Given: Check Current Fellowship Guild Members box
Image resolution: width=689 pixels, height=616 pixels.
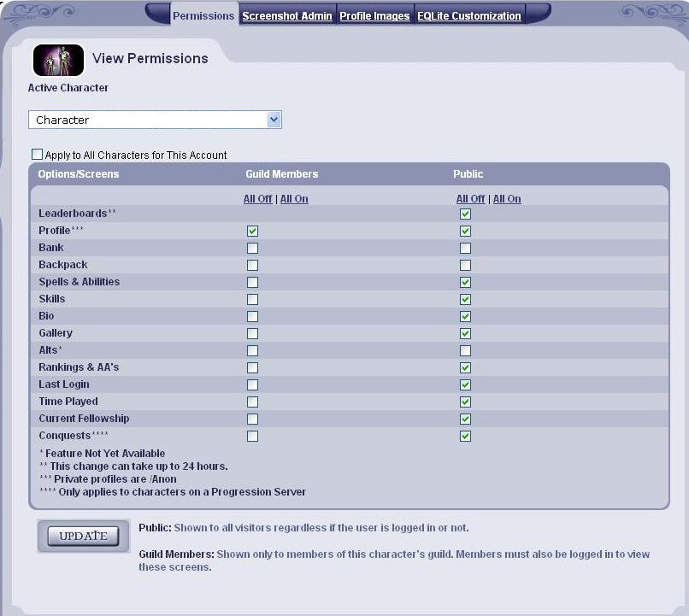Looking at the screenshot, I should coord(253,419).
